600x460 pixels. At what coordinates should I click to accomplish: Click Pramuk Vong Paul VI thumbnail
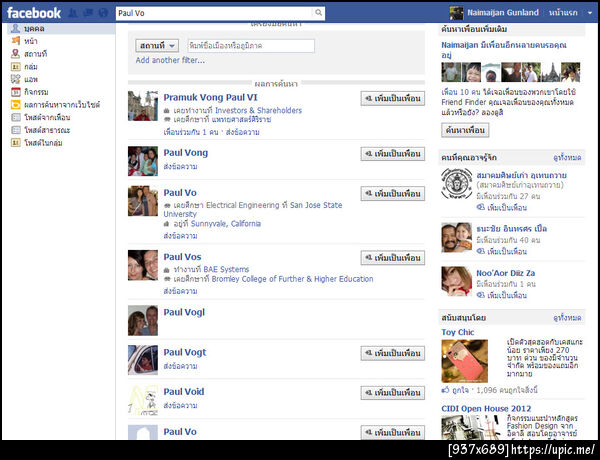(x=143, y=106)
